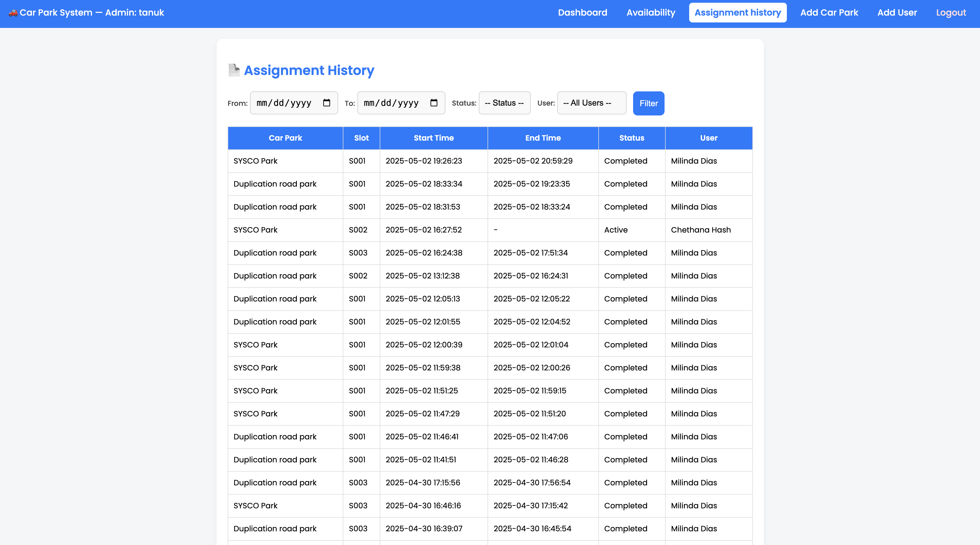Open calendar picker in From date field
The width and height of the screenshot is (980, 545).
coord(326,103)
